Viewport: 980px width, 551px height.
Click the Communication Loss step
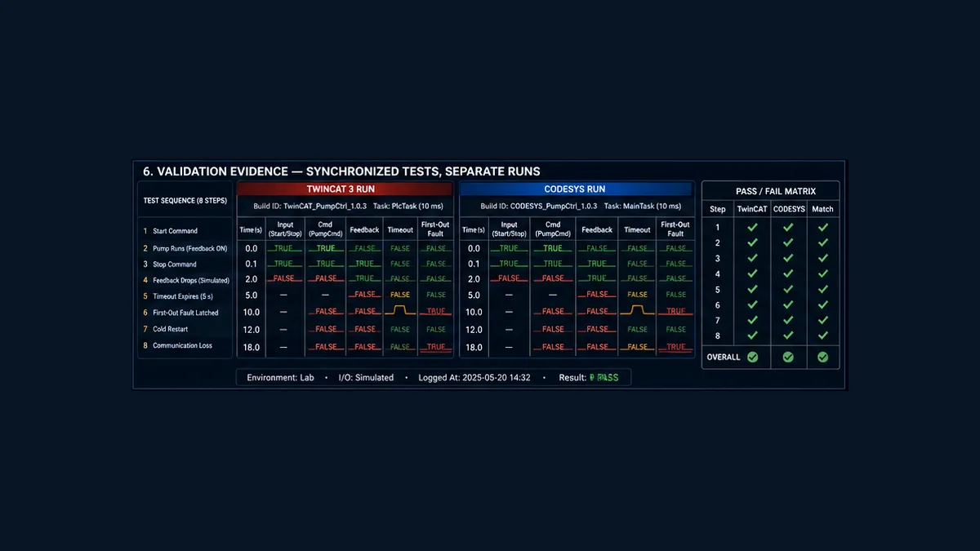[x=177, y=345]
